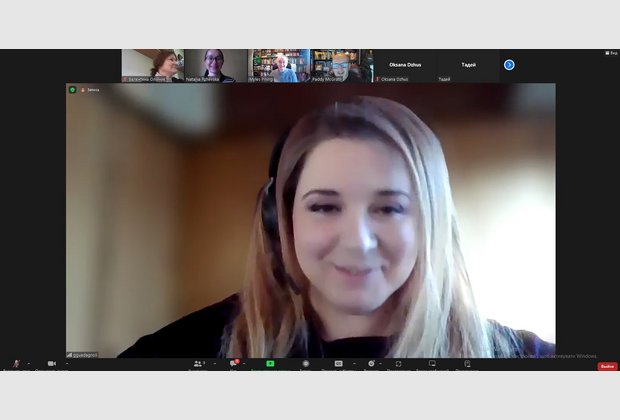Open the Notes icon in toolbar

(467, 363)
